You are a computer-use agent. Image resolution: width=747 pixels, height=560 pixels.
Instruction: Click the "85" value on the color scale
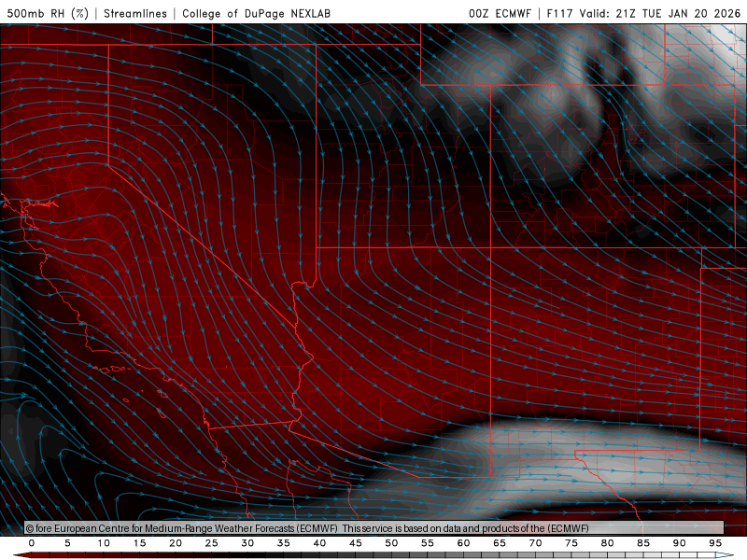tap(642, 543)
